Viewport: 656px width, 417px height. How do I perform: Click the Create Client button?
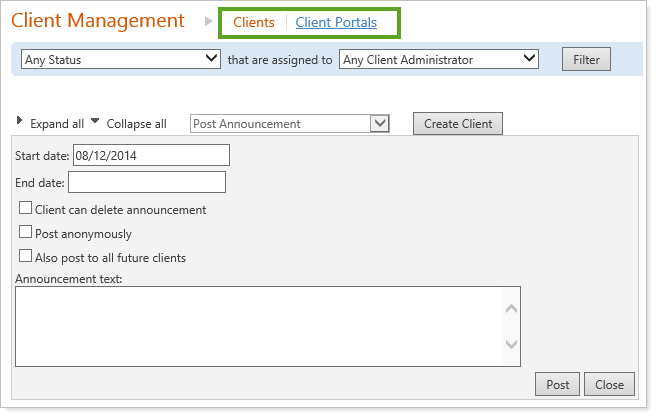pyautogui.click(x=458, y=123)
